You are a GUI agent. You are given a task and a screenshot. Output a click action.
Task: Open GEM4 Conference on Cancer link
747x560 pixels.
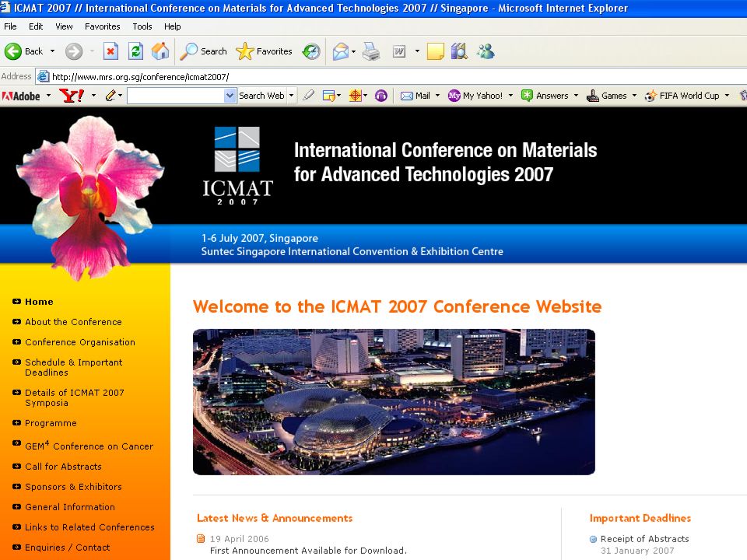click(x=89, y=445)
